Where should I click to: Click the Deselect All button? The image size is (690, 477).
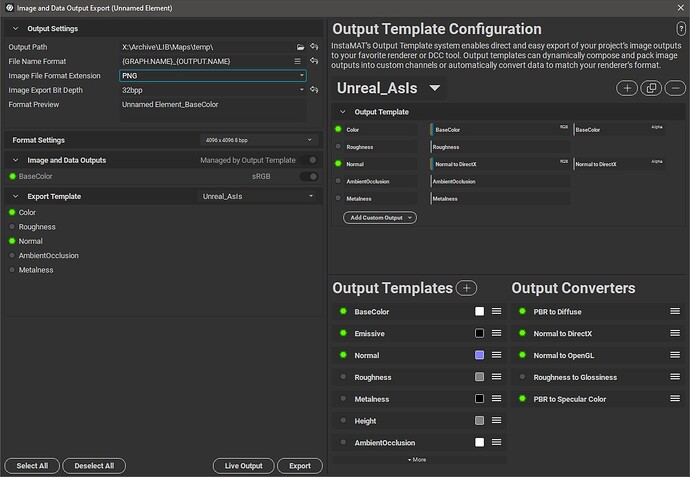click(94, 466)
